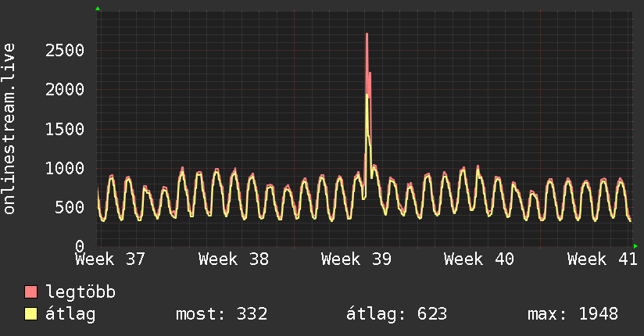
Task: Click the 2000 y-axis label
Action: pyautogui.click(x=65, y=90)
